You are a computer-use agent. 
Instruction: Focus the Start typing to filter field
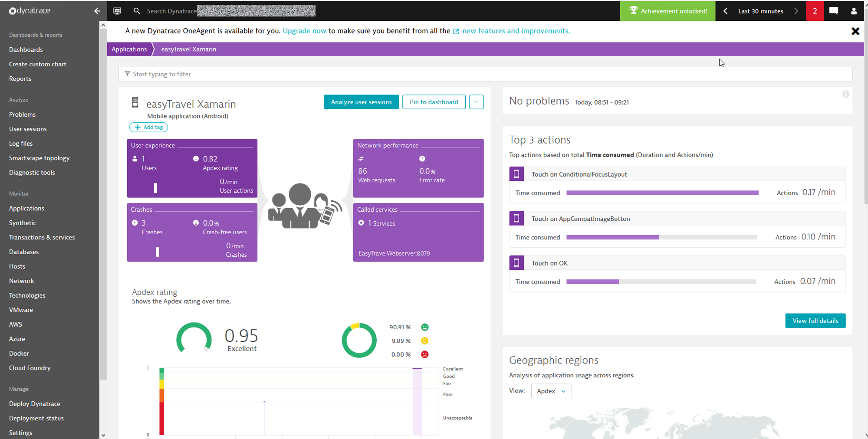485,74
